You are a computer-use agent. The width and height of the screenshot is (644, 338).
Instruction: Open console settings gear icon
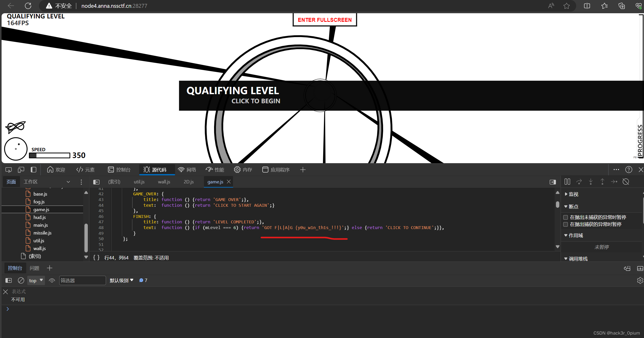pos(640,280)
